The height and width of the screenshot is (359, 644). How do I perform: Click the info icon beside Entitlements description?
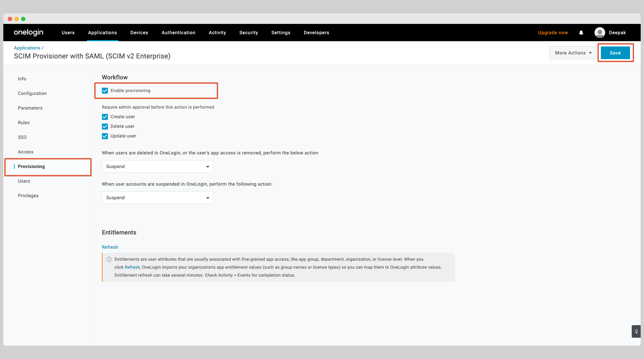109,259
